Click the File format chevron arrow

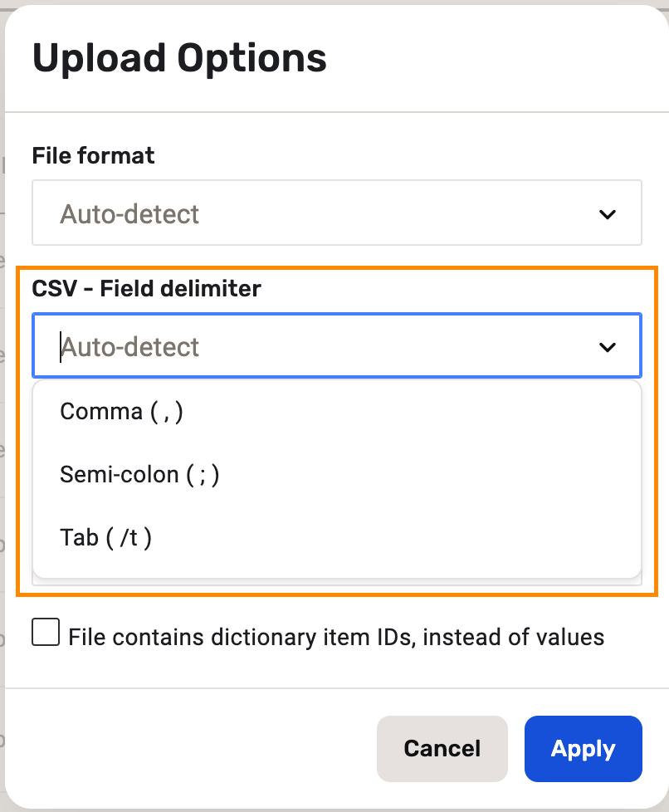[608, 214]
